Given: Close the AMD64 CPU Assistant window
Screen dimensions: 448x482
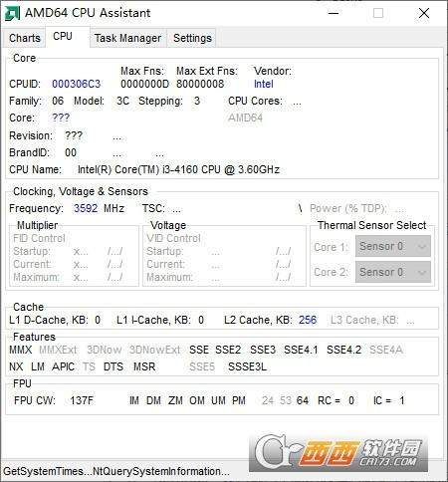Looking at the screenshot, I should [x=424, y=13].
